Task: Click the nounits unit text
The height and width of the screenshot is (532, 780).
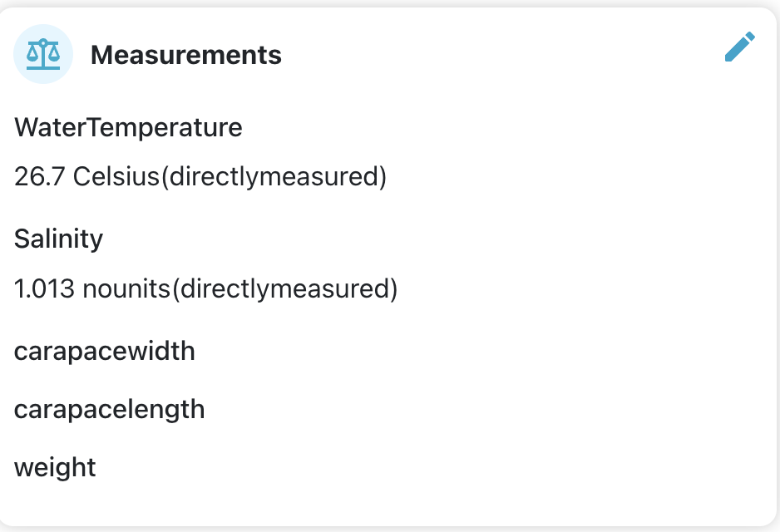Action: [126, 289]
